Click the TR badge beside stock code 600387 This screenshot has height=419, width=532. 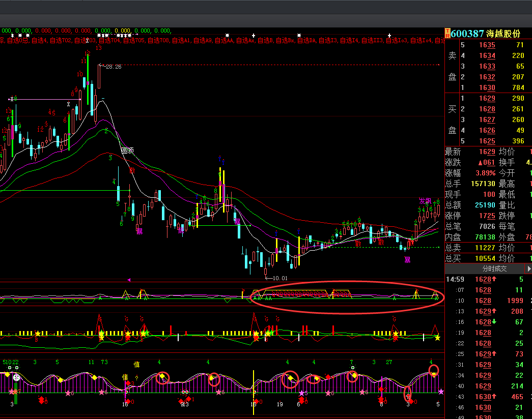click(x=447, y=34)
